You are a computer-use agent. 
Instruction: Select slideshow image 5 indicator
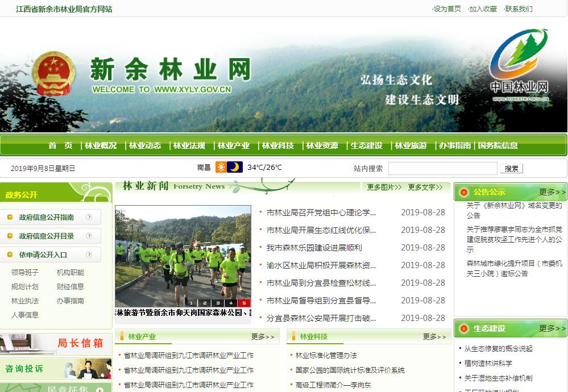click(244, 303)
